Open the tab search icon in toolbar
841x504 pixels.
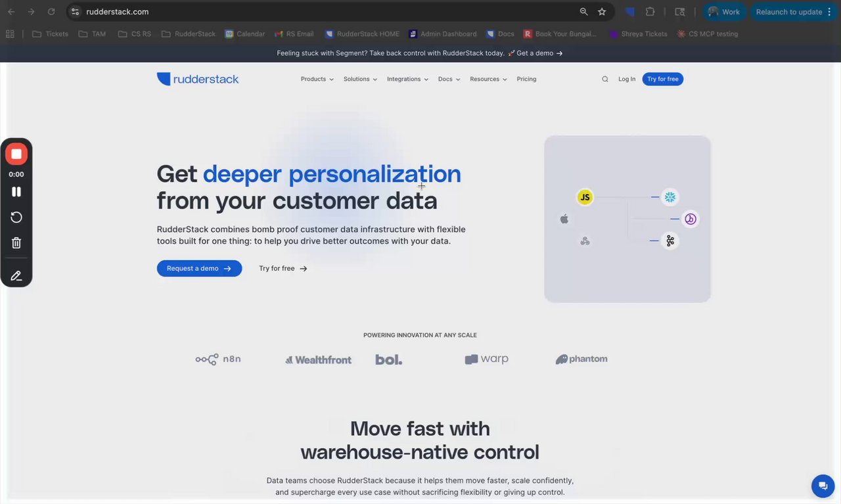[x=680, y=12]
